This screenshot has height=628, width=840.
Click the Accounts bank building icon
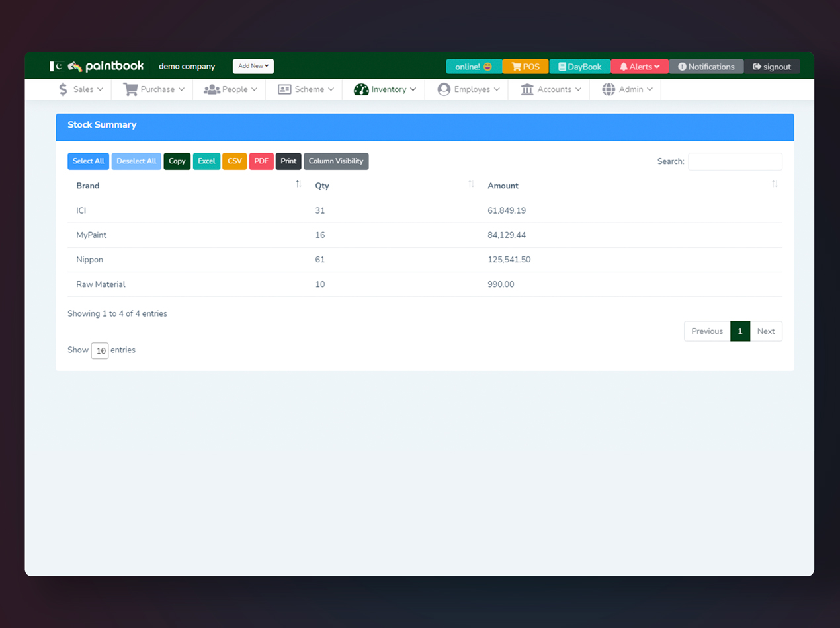[x=527, y=89]
